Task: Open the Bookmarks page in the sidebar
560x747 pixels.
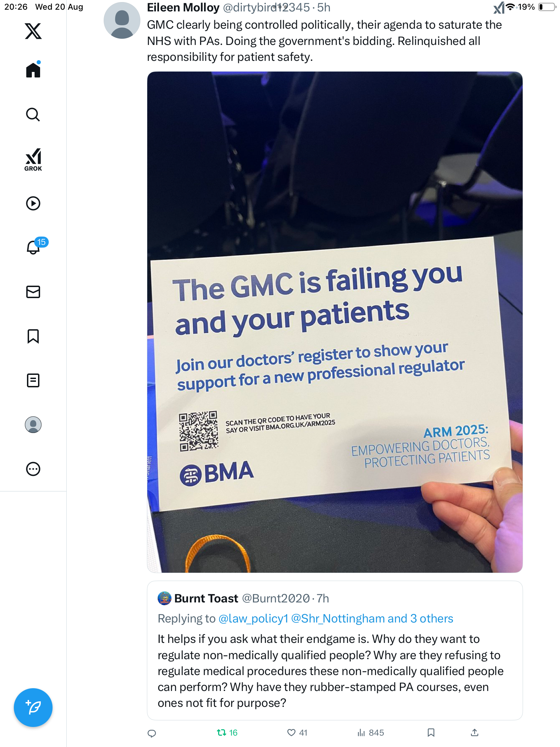Action: (33, 336)
